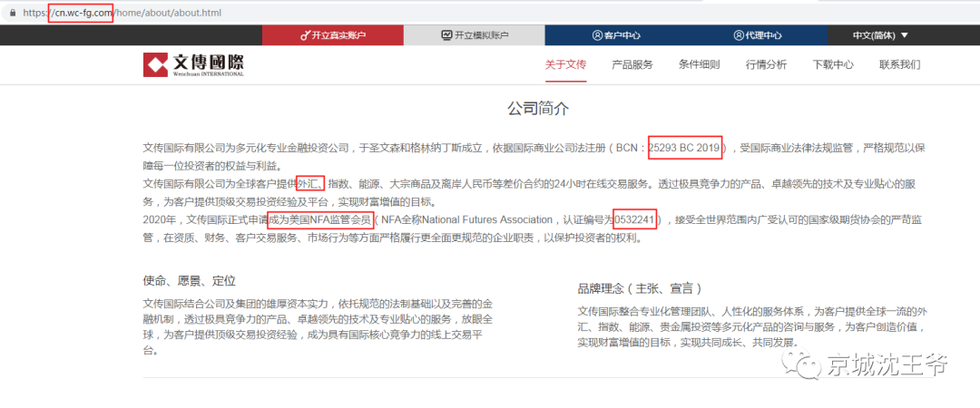
Task: Open a demo account button
Action: coord(475,35)
